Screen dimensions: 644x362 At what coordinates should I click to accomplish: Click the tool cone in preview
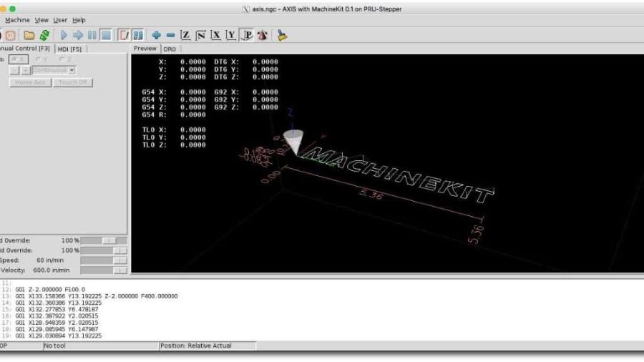[295, 142]
